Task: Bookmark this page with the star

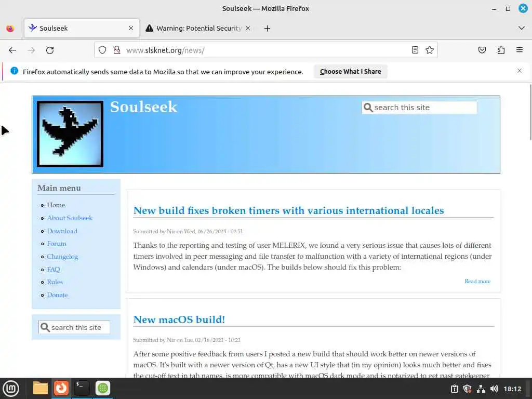Action: 430,50
